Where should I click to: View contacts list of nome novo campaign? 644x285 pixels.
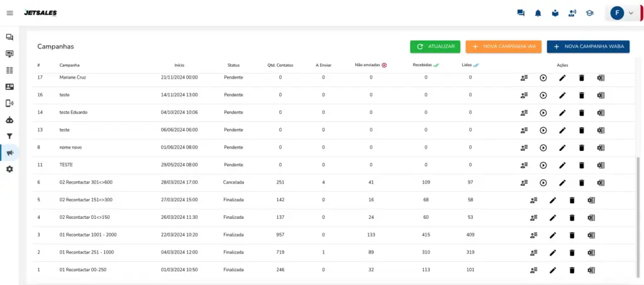point(524,148)
